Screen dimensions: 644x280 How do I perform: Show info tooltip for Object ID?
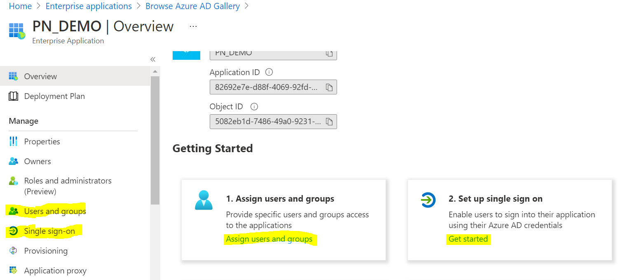pos(254,106)
